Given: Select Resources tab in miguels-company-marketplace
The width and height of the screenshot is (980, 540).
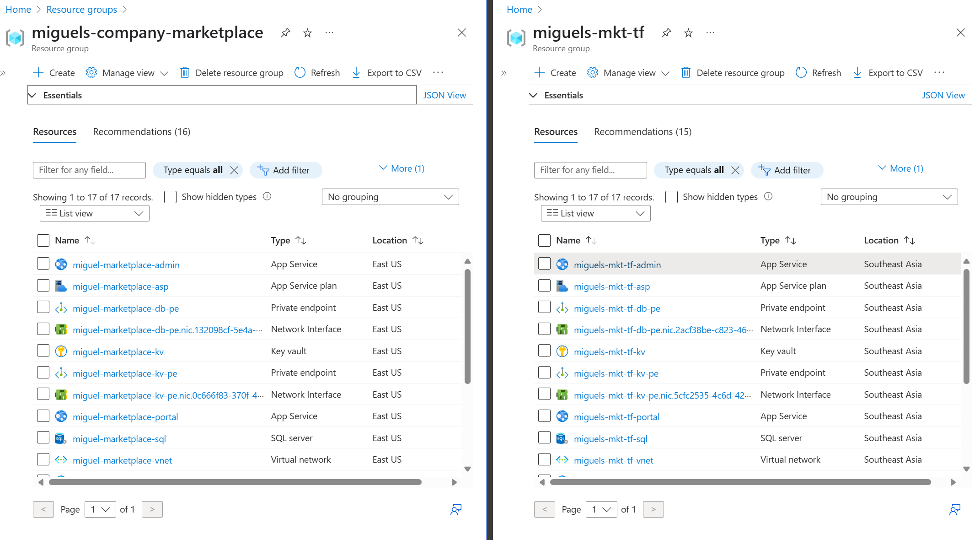Looking at the screenshot, I should [x=55, y=132].
